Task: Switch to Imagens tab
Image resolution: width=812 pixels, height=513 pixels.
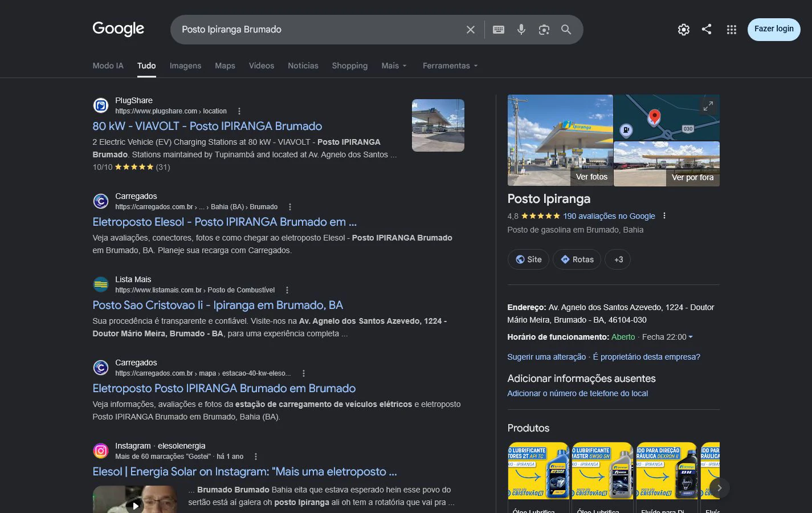Action: (x=185, y=66)
